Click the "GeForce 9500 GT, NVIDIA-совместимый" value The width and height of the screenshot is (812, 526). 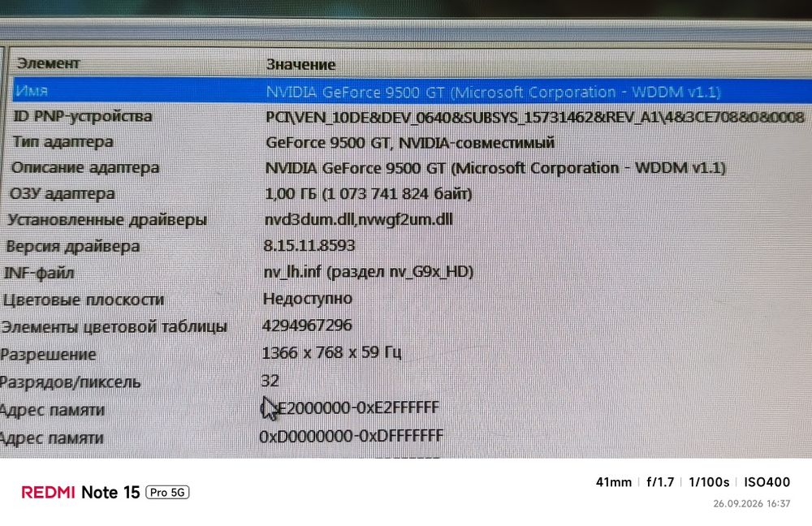pos(409,142)
